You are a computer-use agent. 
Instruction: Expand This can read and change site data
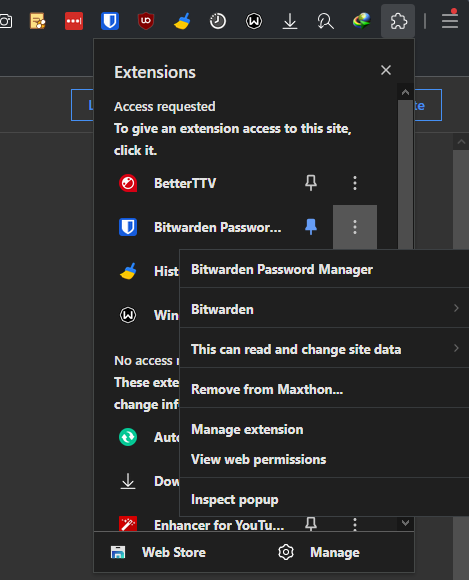pyautogui.click(x=324, y=349)
